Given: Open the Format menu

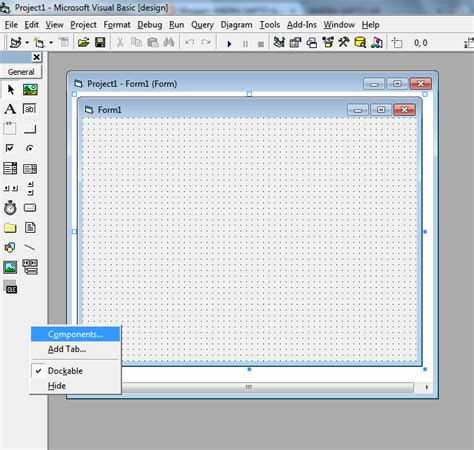Looking at the screenshot, I should (x=117, y=25).
